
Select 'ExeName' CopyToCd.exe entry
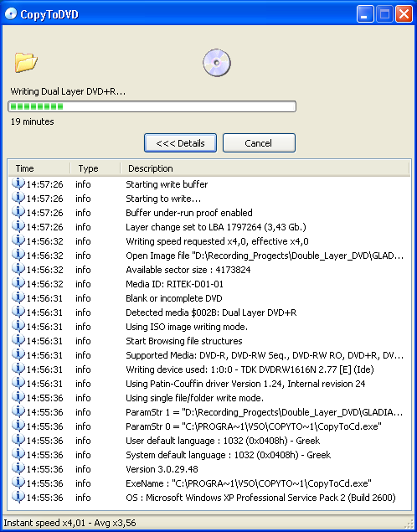249,483
